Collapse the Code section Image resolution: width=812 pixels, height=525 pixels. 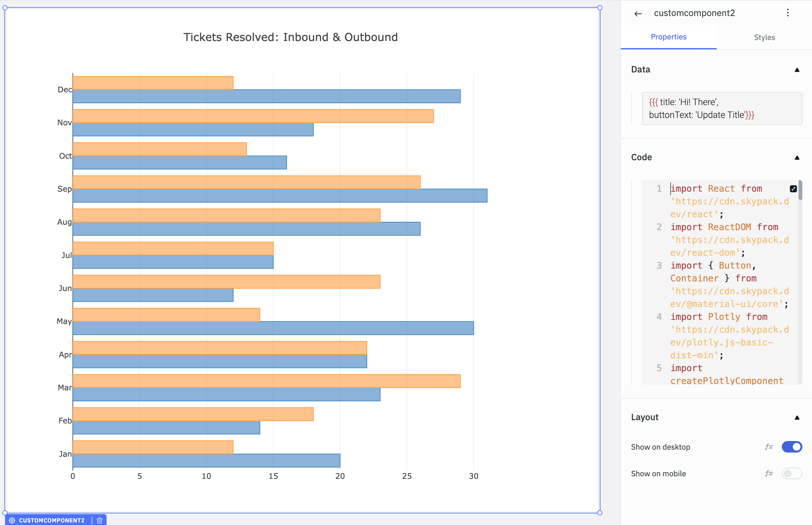pyautogui.click(x=797, y=157)
